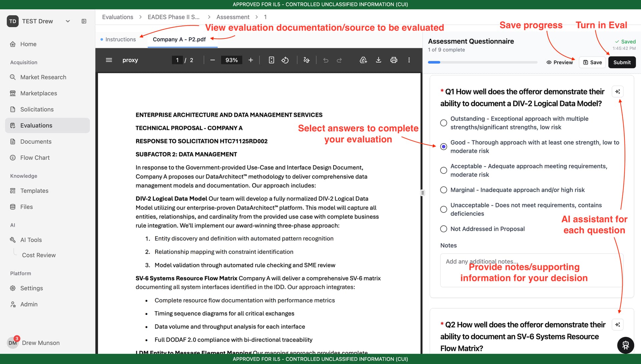Click the Notes text field
Screen dimensions: 641x364
point(531,270)
